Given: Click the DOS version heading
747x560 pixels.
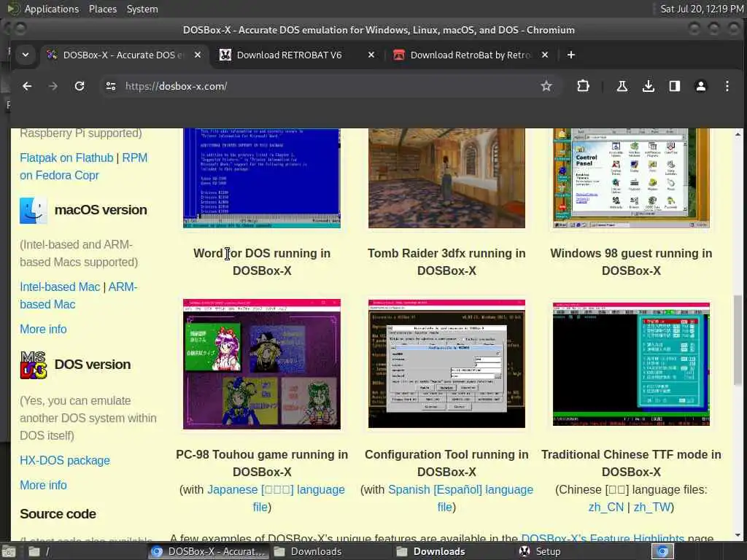Looking at the screenshot, I should tap(93, 365).
